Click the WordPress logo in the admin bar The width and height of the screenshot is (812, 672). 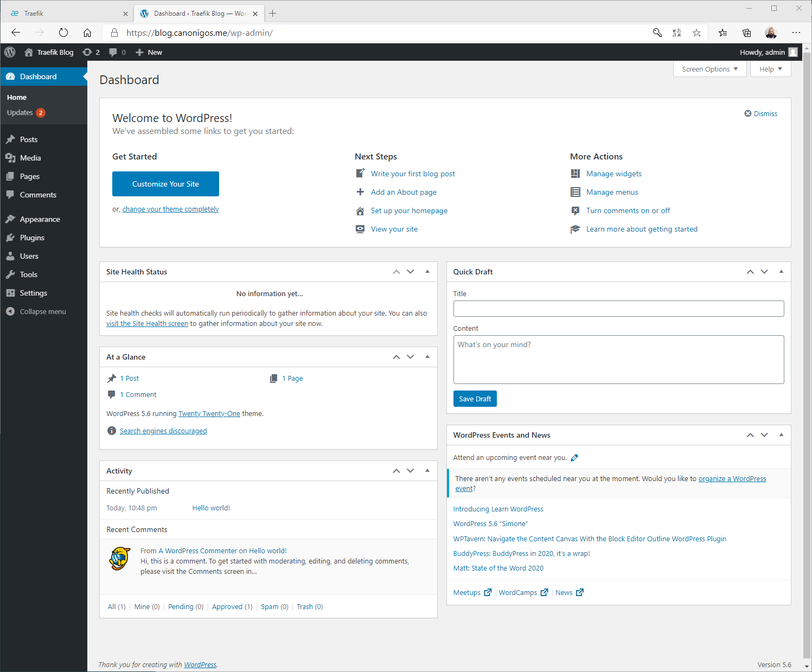tap(10, 52)
